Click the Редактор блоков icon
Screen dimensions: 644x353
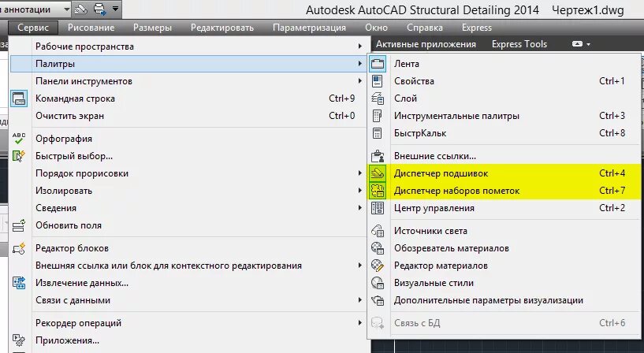[19, 248]
